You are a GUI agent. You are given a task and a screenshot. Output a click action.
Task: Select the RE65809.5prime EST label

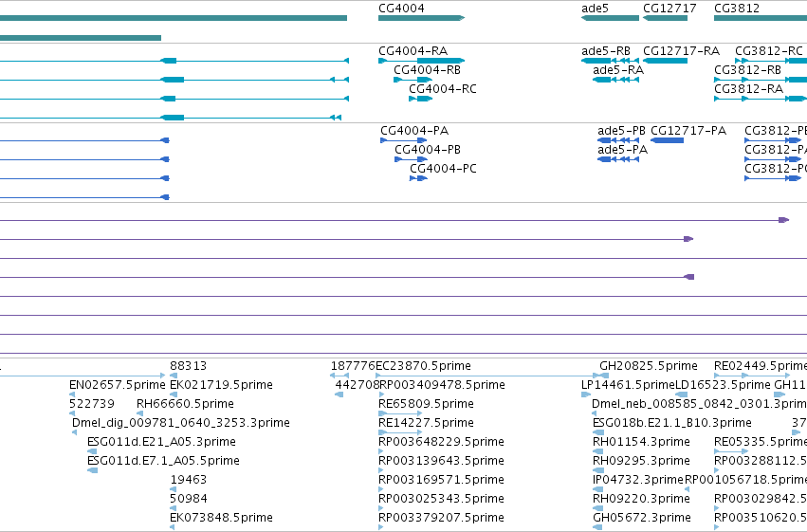(426, 404)
